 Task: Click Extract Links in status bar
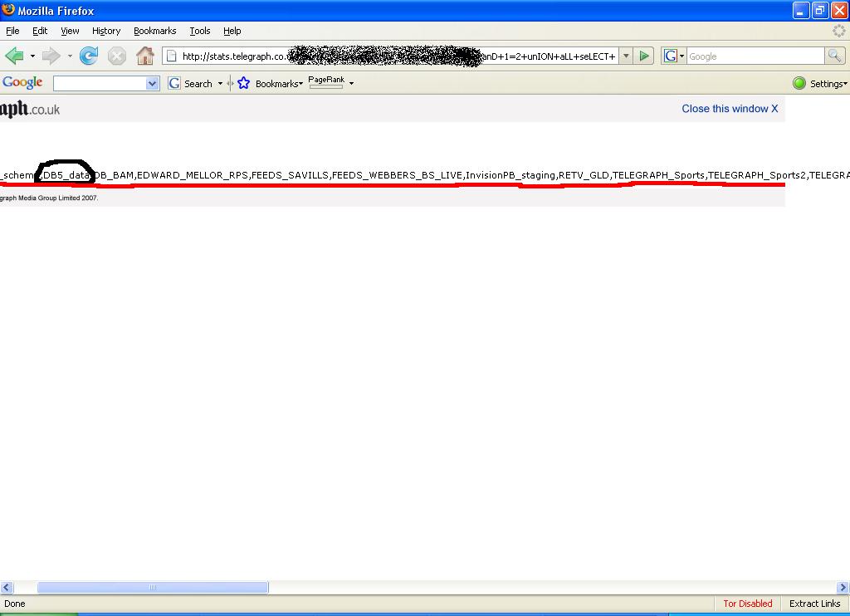click(x=815, y=604)
